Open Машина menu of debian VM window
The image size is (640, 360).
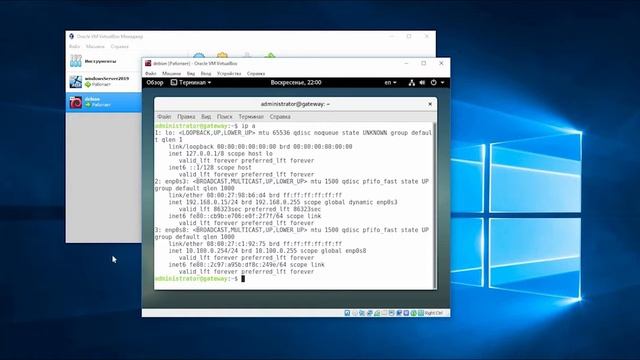171,73
